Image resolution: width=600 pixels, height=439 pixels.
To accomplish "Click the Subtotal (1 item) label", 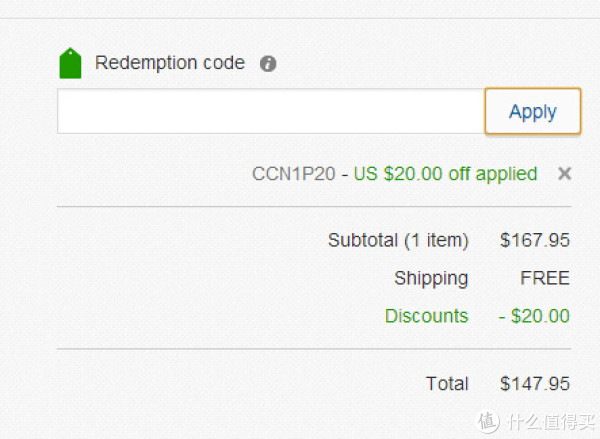I will pyautogui.click(x=398, y=241).
